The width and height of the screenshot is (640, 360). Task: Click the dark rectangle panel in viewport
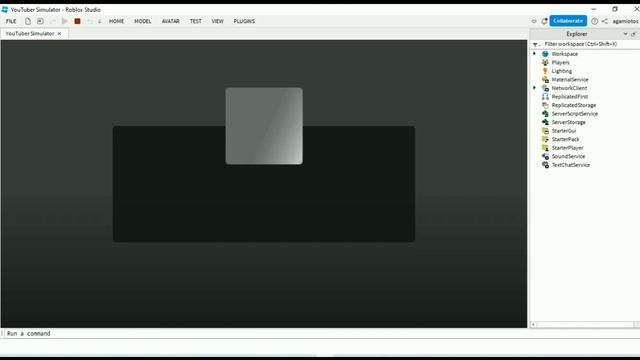pos(264,203)
